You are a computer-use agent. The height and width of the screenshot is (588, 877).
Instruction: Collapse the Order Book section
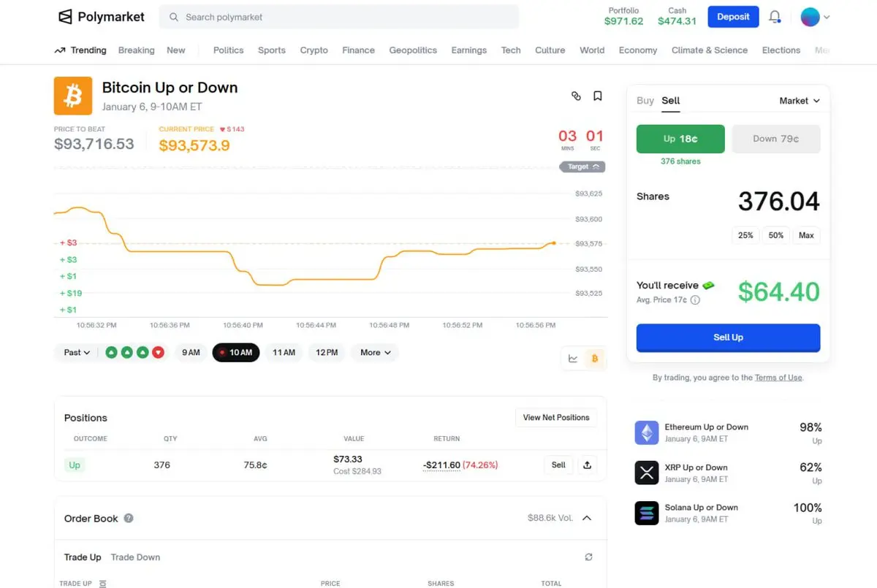pyautogui.click(x=587, y=518)
